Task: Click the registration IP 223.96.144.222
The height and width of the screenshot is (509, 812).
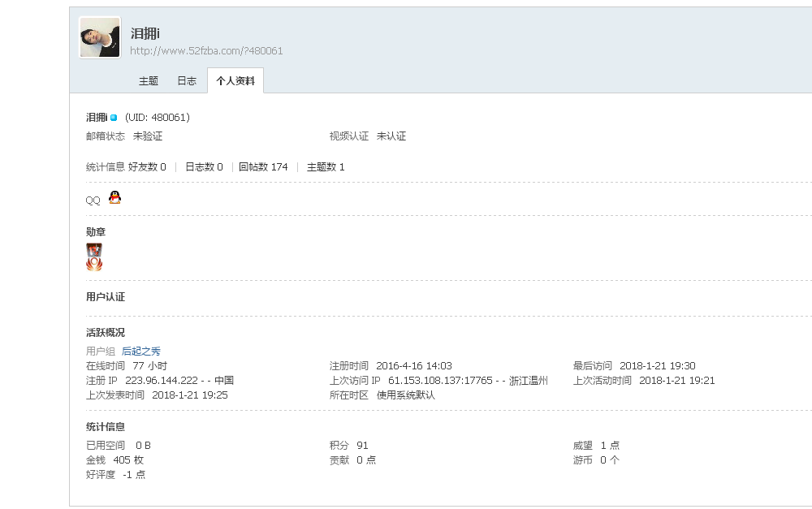Action: [162, 381]
